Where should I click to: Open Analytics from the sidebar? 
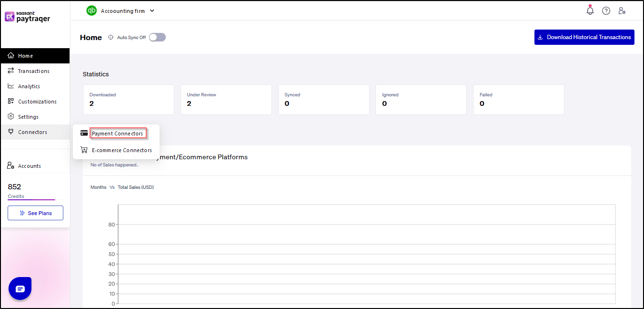pyautogui.click(x=29, y=86)
